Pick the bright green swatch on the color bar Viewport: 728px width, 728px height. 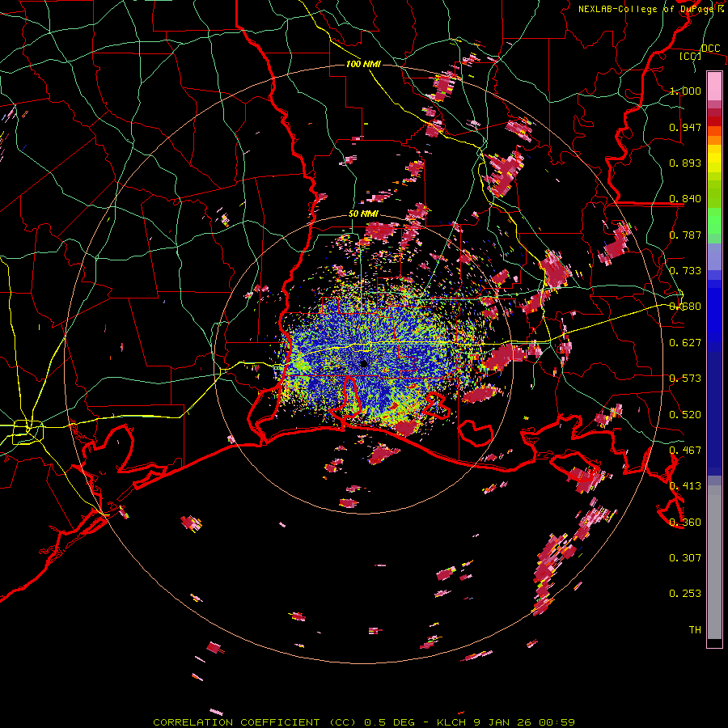click(x=714, y=221)
